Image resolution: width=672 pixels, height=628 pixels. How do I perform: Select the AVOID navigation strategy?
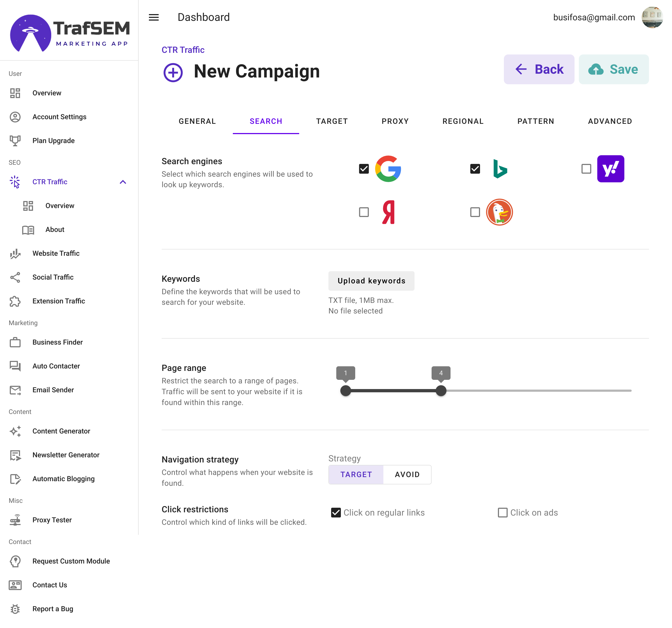coord(407,474)
